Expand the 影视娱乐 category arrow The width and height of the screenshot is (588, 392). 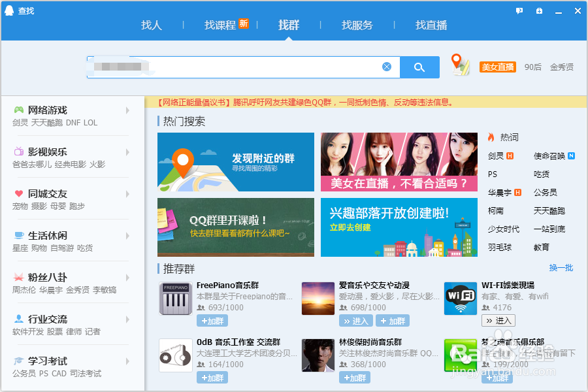[127, 152]
